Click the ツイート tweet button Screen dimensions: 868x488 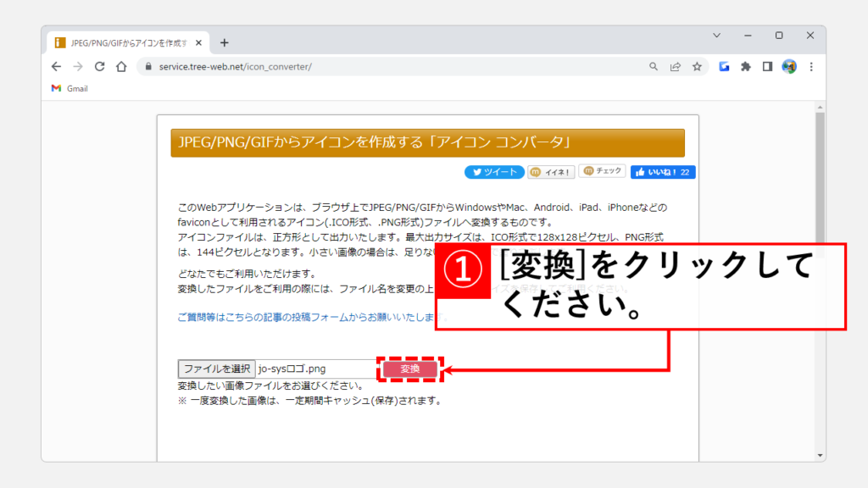point(494,172)
